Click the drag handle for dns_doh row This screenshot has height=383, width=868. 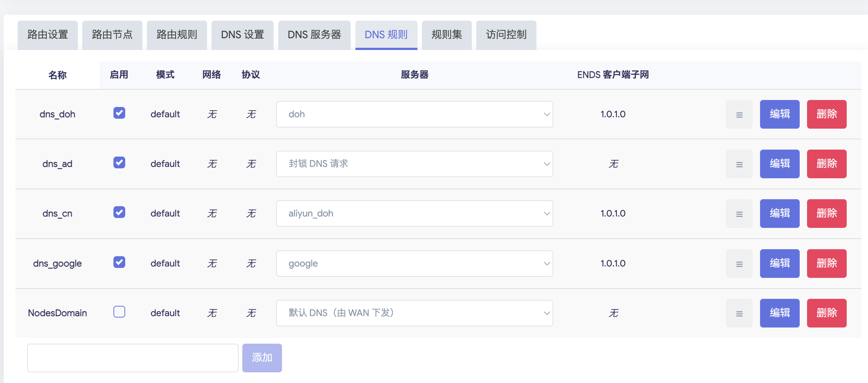(739, 114)
